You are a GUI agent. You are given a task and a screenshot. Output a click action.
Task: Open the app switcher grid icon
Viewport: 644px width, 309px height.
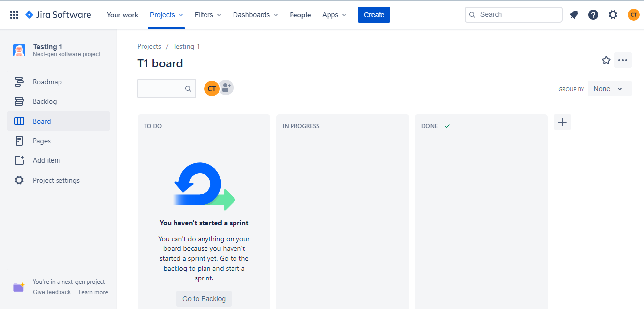(14, 15)
